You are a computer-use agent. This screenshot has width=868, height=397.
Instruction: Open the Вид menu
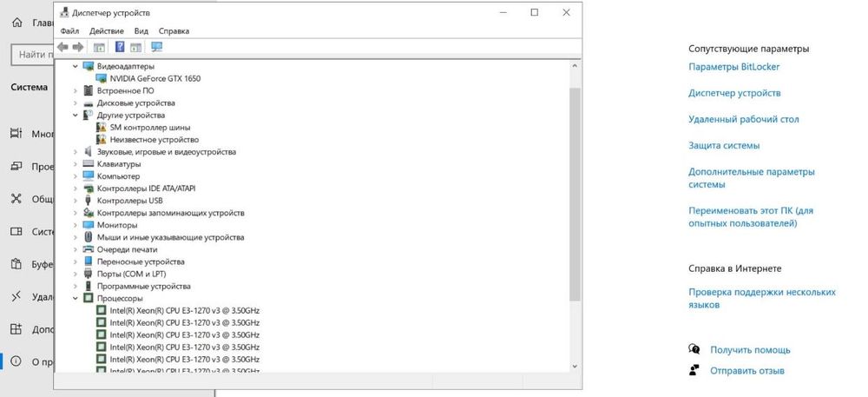[141, 31]
